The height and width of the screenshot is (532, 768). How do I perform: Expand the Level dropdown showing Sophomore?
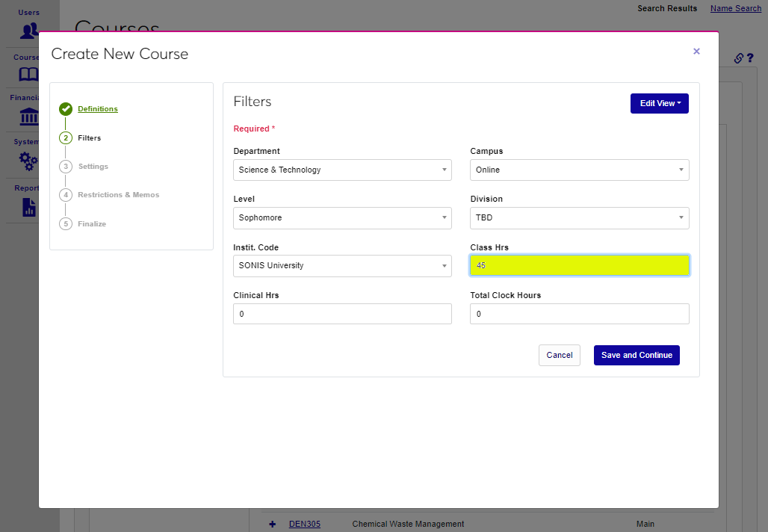tap(342, 218)
